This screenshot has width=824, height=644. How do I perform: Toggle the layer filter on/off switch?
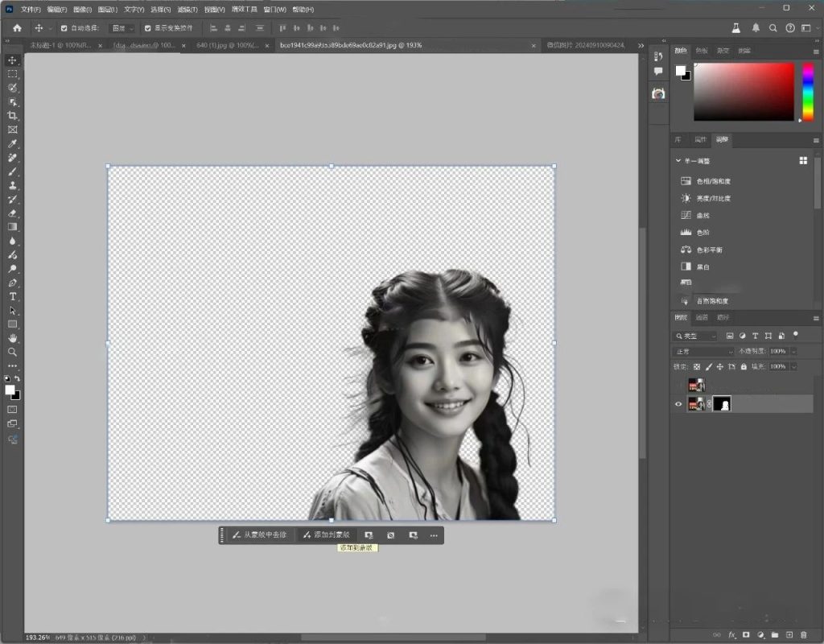[x=796, y=334]
